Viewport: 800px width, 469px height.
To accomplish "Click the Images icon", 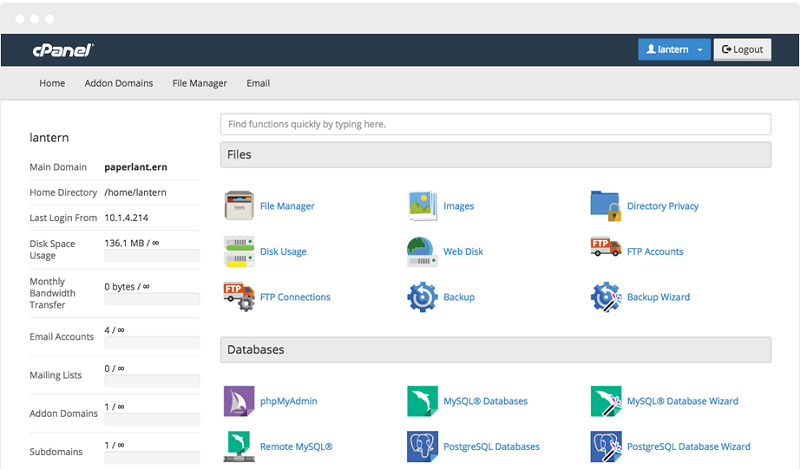I will tap(423, 206).
